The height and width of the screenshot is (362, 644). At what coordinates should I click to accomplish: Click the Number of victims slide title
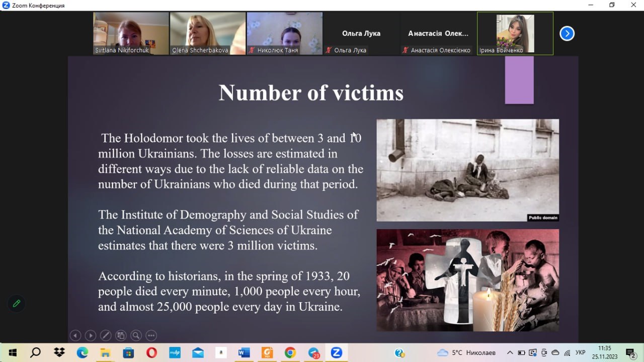311,93
